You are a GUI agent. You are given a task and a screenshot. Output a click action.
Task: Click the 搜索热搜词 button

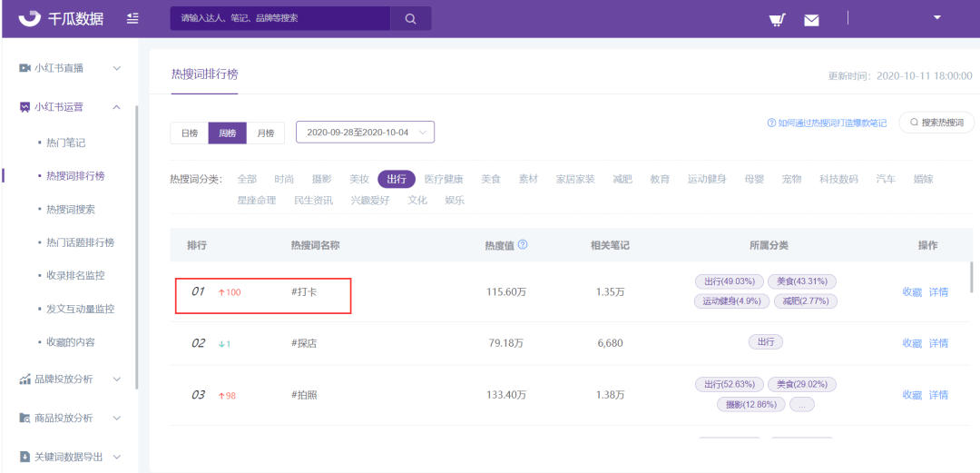tap(936, 123)
